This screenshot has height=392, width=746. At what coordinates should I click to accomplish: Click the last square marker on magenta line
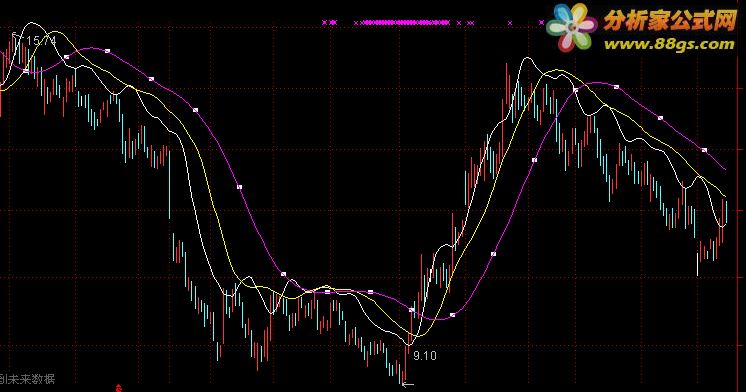pos(705,150)
